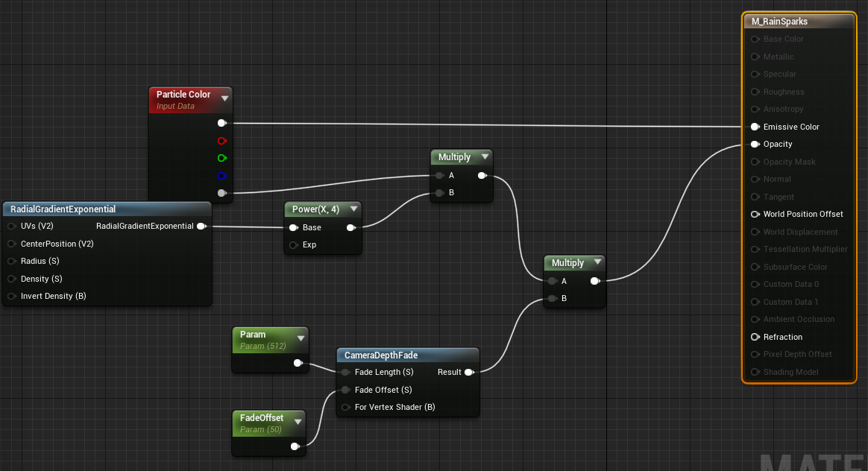The width and height of the screenshot is (868, 471).
Task: Click the red channel swatch on Particle Color
Action: pyautogui.click(x=221, y=140)
